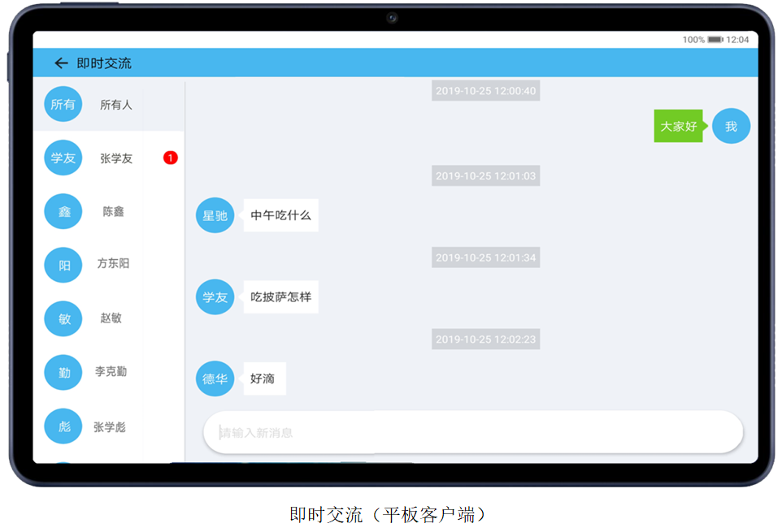Select the 中午吃什么 message
782x532 pixels.
pos(280,215)
